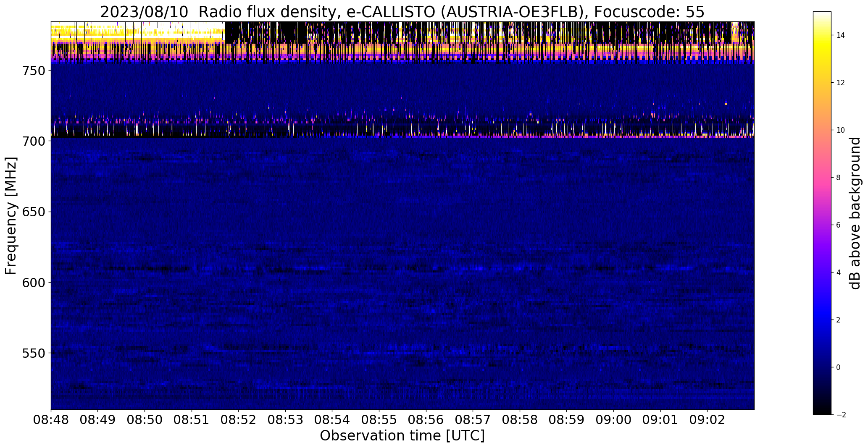Click the colorbar tick label 8
This screenshot has height=448, width=868.
coord(838,178)
